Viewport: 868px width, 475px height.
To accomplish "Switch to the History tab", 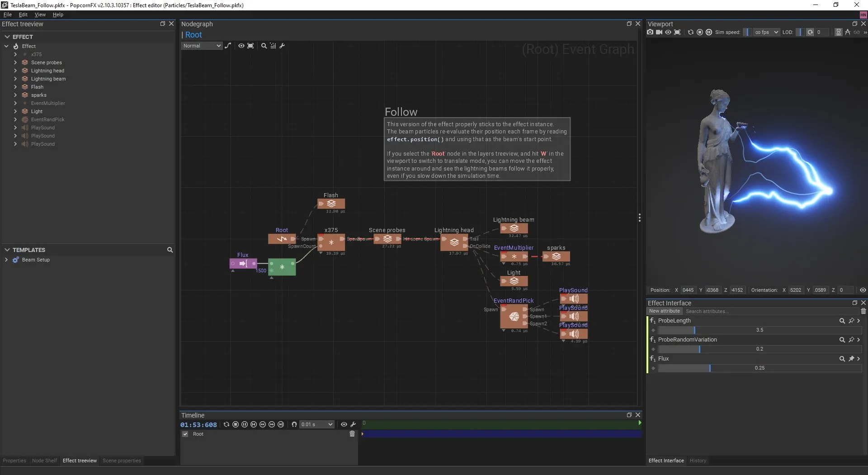I will point(698,461).
